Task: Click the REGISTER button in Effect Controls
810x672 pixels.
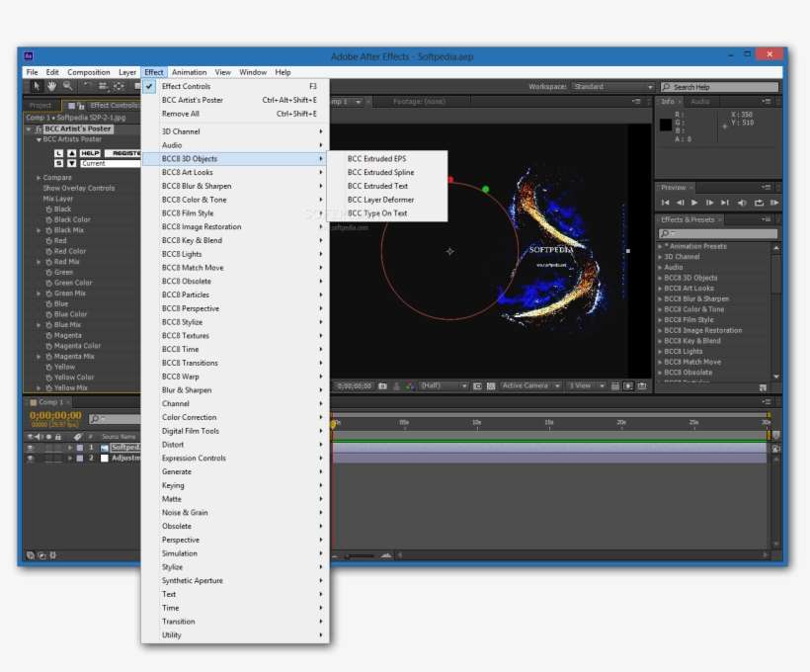Action: tap(122, 153)
